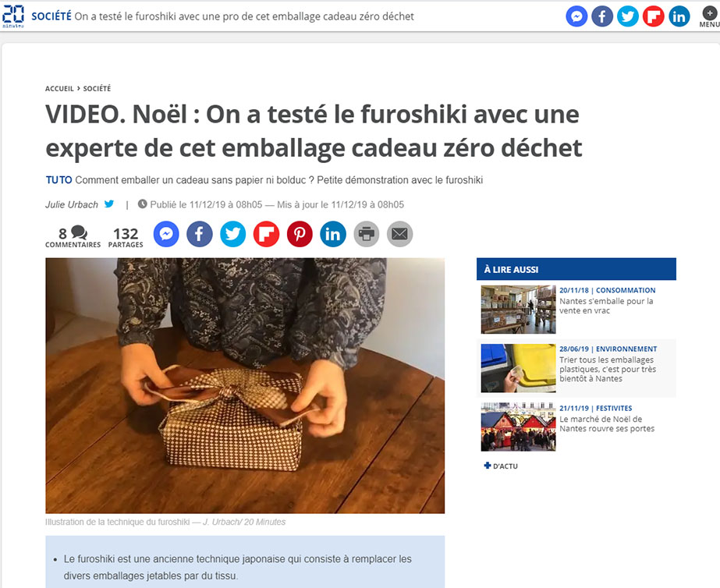Open the Noël market article thumbnail
This screenshot has width=720, height=588.
click(x=519, y=427)
